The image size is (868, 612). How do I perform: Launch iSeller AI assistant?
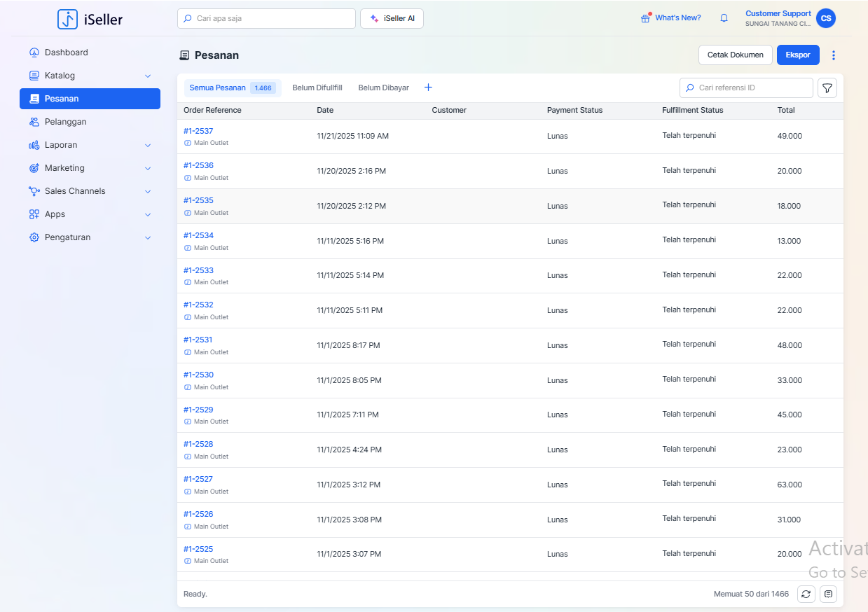(392, 19)
